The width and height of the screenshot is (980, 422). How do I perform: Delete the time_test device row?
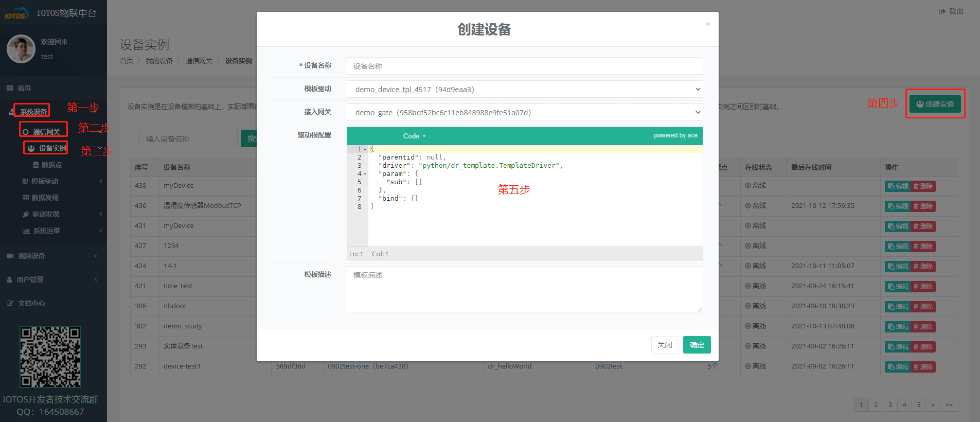tap(923, 287)
